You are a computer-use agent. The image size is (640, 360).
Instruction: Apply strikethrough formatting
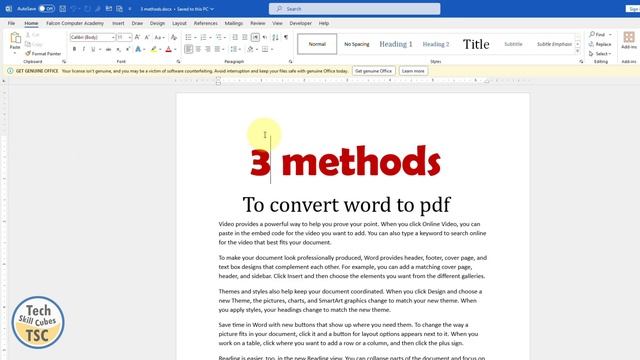108,49
